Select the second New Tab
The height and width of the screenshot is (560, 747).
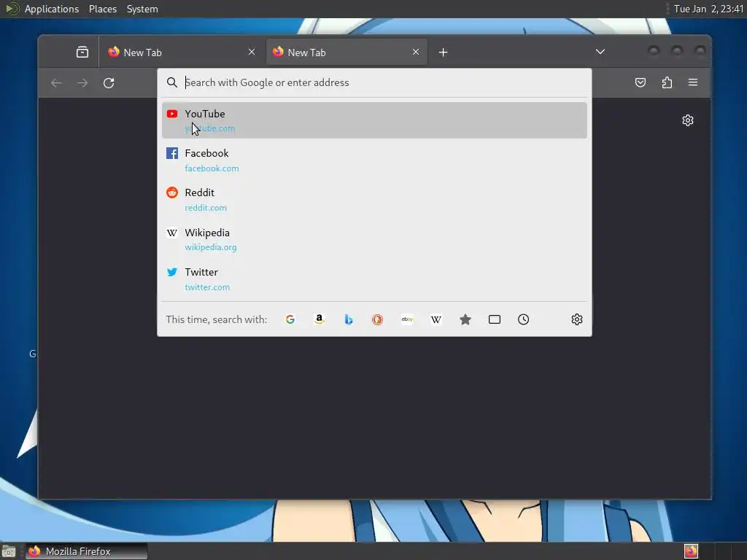(x=347, y=52)
